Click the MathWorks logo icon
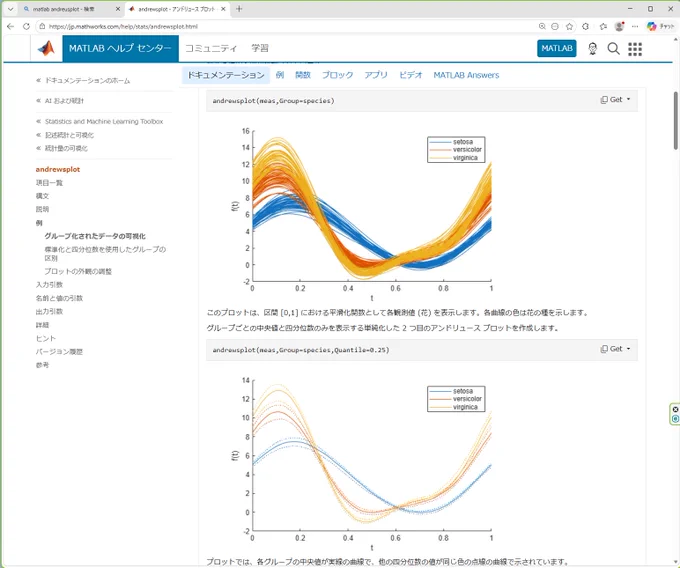 [x=46, y=48]
